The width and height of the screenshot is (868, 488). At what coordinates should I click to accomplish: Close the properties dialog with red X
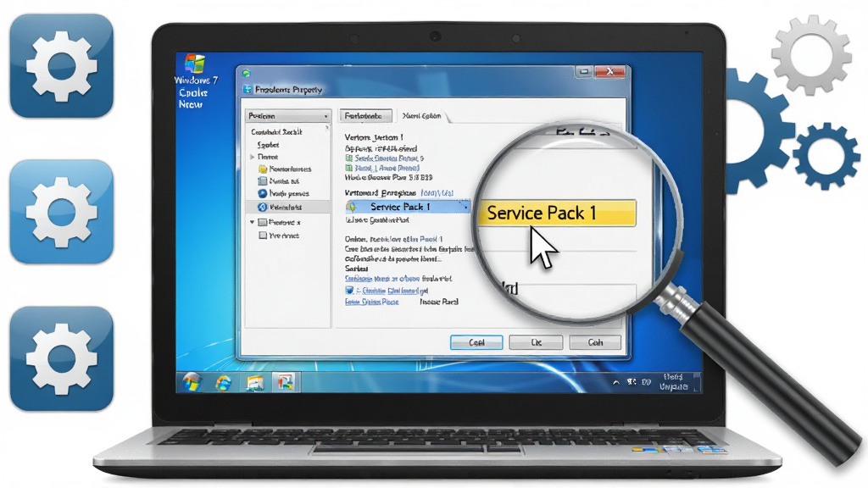610,71
